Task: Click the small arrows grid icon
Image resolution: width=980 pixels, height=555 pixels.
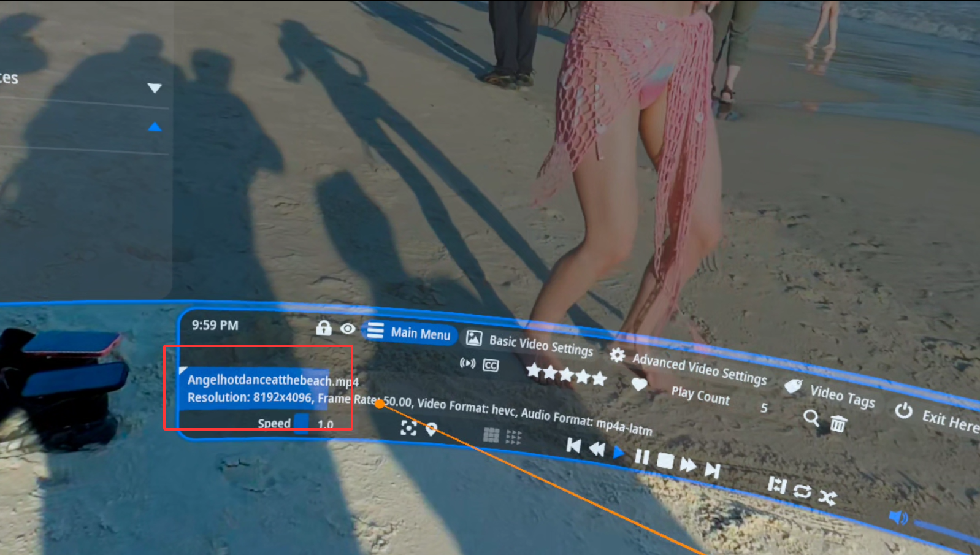Action: click(x=514, y=437)
